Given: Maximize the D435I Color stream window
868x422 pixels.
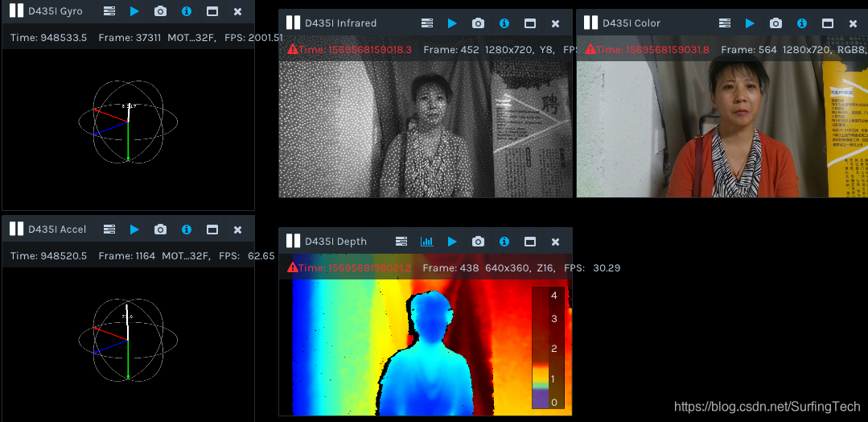Looking at the screenshot, I should pos(828,23).
